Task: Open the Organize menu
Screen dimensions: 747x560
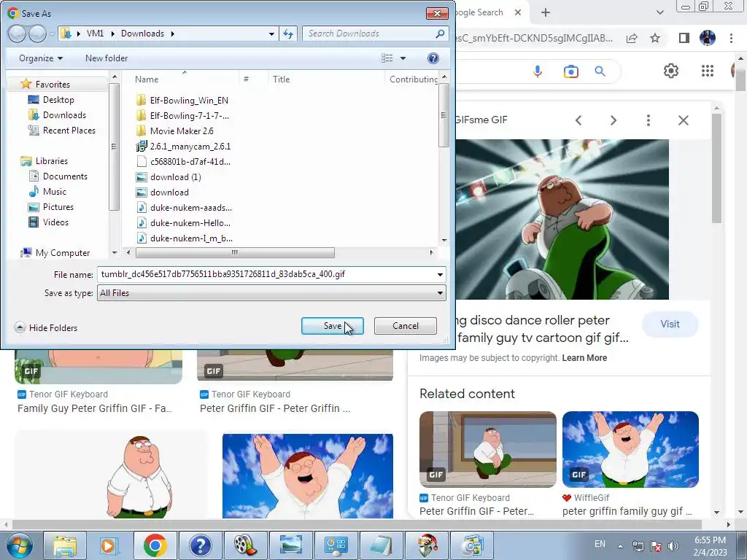Action: point(41,58)
